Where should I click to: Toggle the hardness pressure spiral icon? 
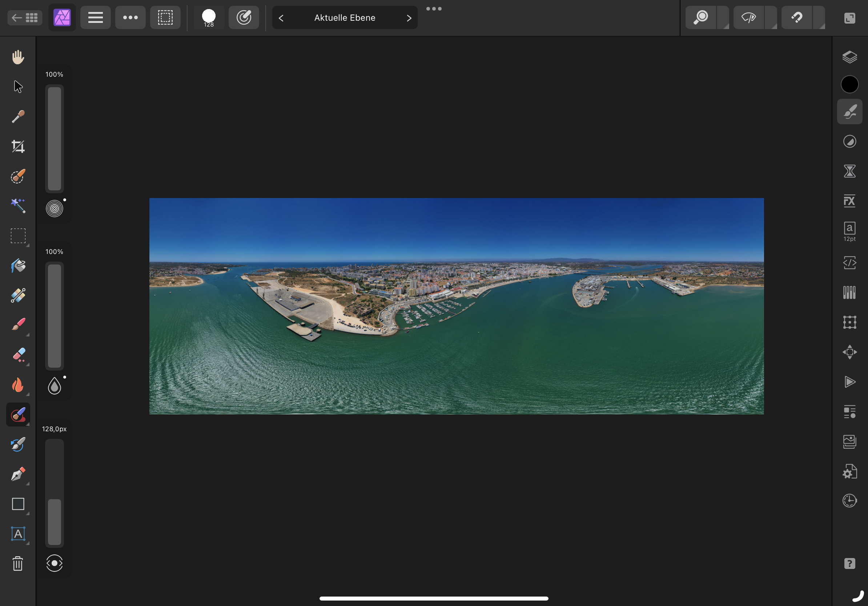point(55,209)
